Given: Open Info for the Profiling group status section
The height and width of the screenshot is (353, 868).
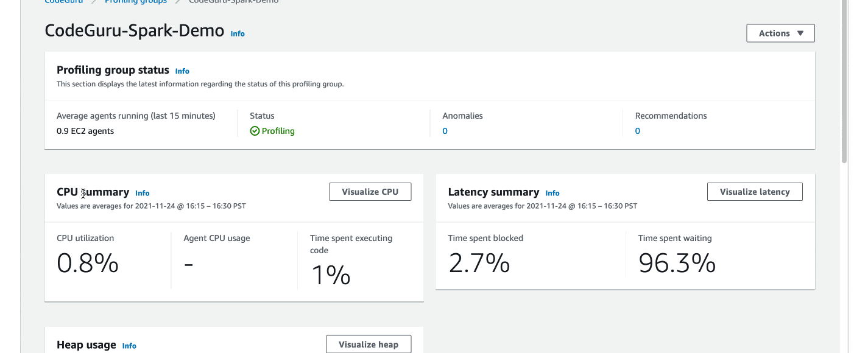Looking at the screenshot, I should coord(182,71).
